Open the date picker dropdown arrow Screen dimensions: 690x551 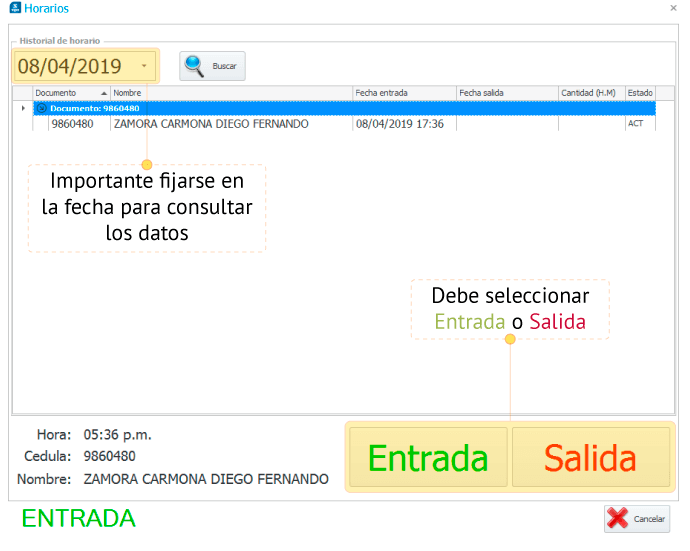144,66
